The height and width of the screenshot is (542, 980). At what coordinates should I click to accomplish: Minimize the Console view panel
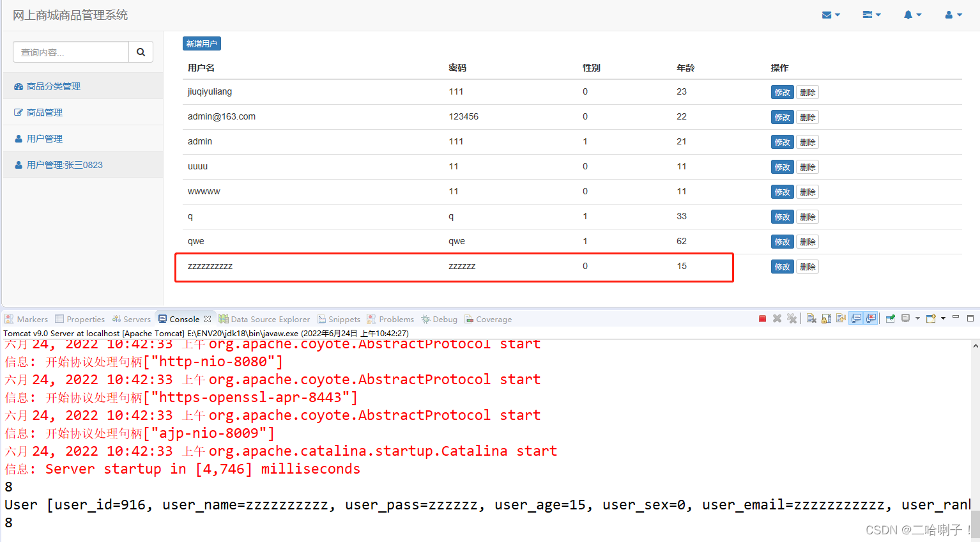tap(956, 317)
